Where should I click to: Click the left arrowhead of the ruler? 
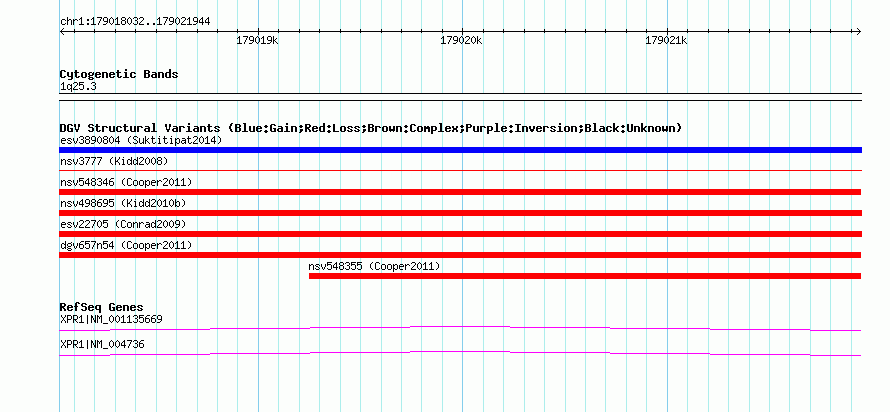(x=62, y=32)
